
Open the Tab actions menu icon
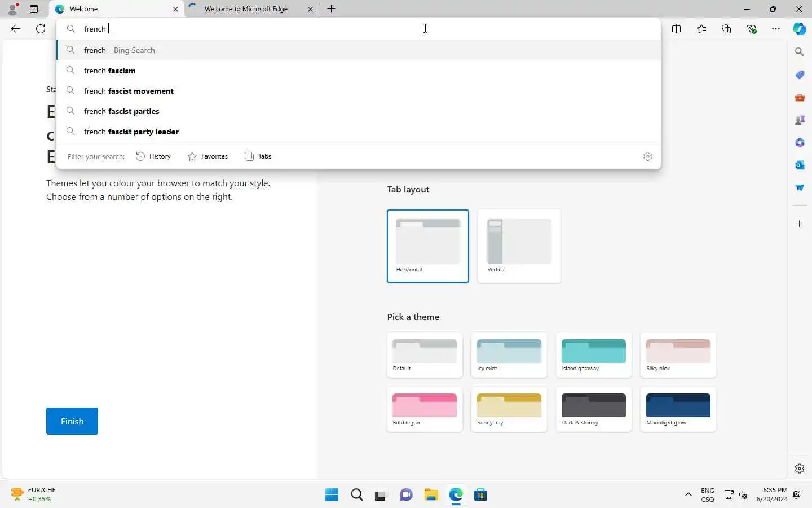[34, 9]
